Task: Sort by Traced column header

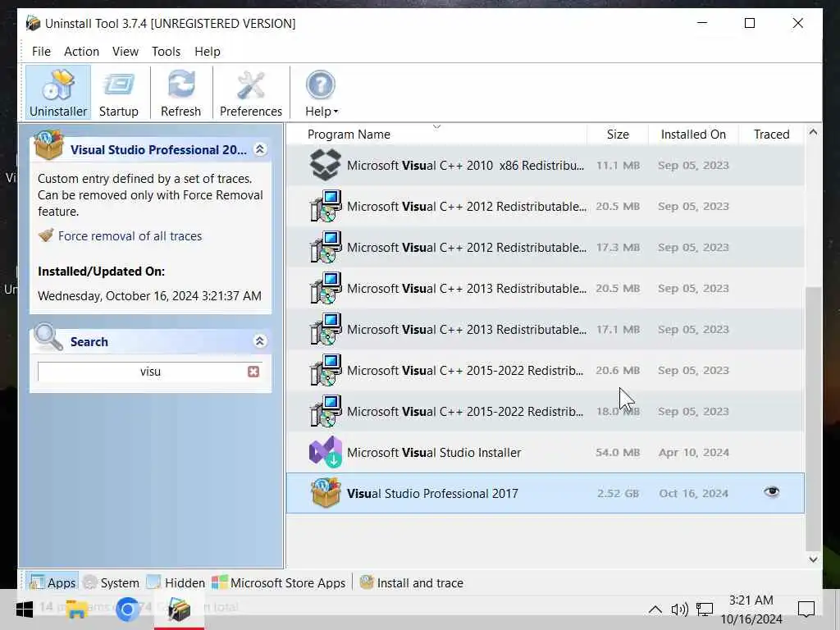Action: click(x=771, y=135)
